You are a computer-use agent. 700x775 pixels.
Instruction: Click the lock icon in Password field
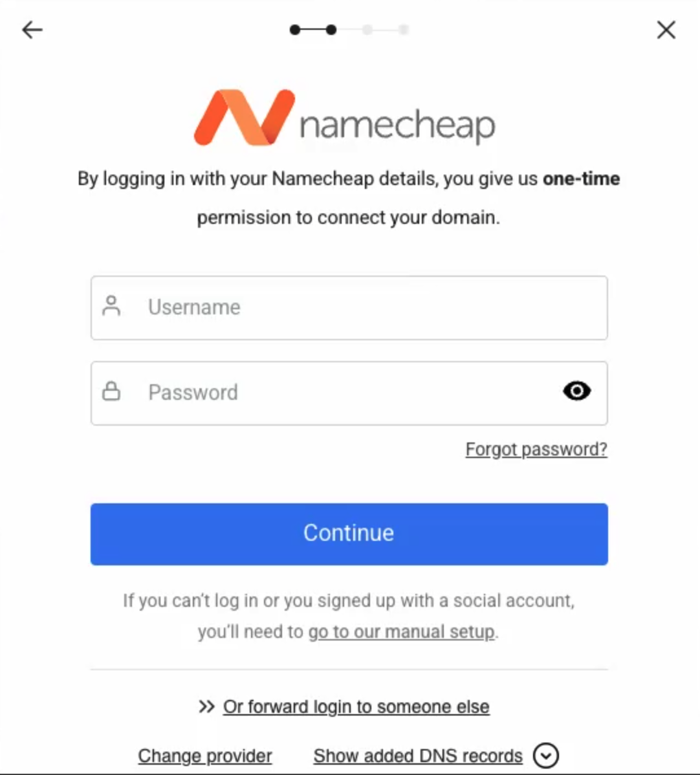pos(111,391)
